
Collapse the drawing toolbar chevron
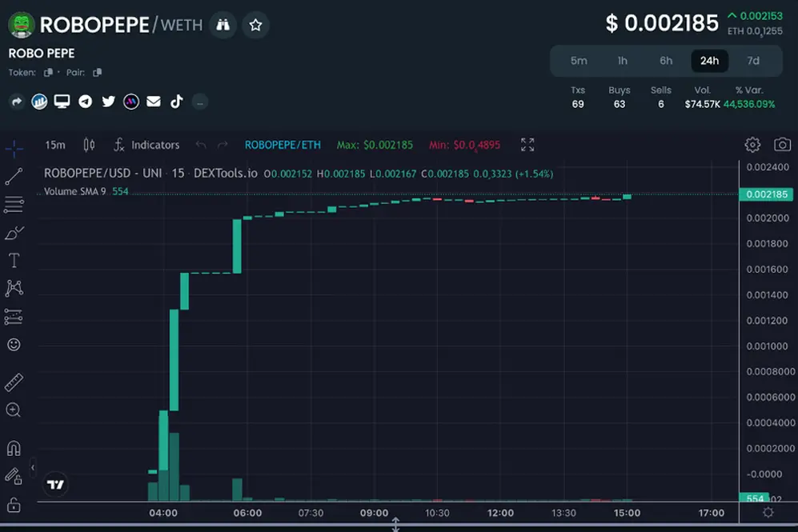click(33, 467)
